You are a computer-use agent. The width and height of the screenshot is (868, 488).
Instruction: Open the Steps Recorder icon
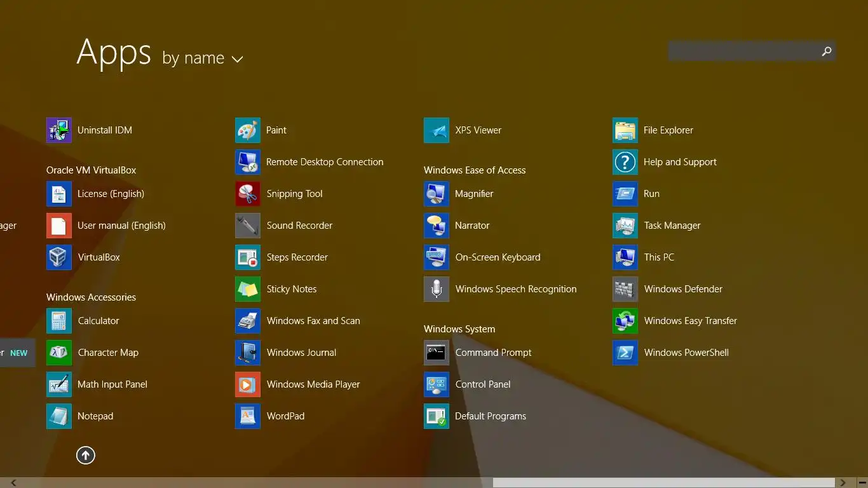(x=248, y=257)
